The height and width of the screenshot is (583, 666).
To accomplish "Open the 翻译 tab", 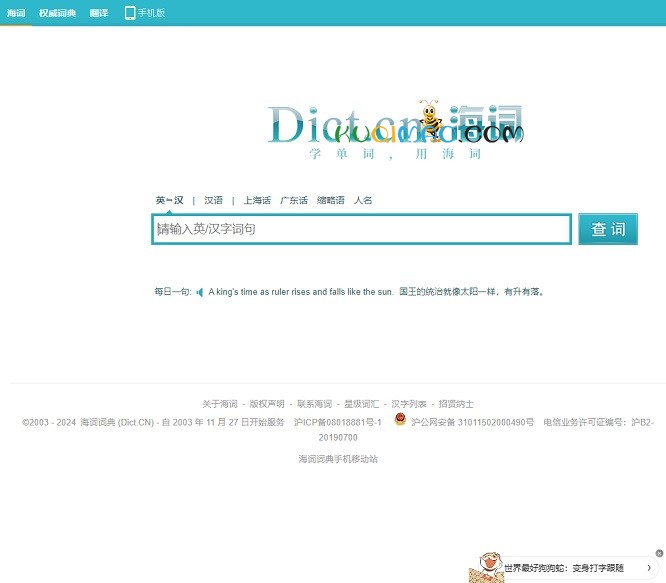I will pyautogui.click(x=99, y=13).
